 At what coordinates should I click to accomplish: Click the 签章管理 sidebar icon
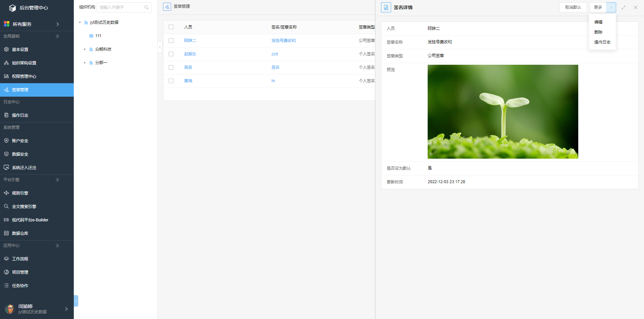(x=6, y=90)
